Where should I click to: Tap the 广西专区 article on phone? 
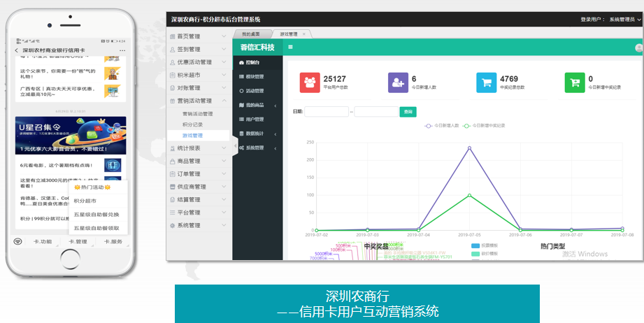[x=71, y=91]
